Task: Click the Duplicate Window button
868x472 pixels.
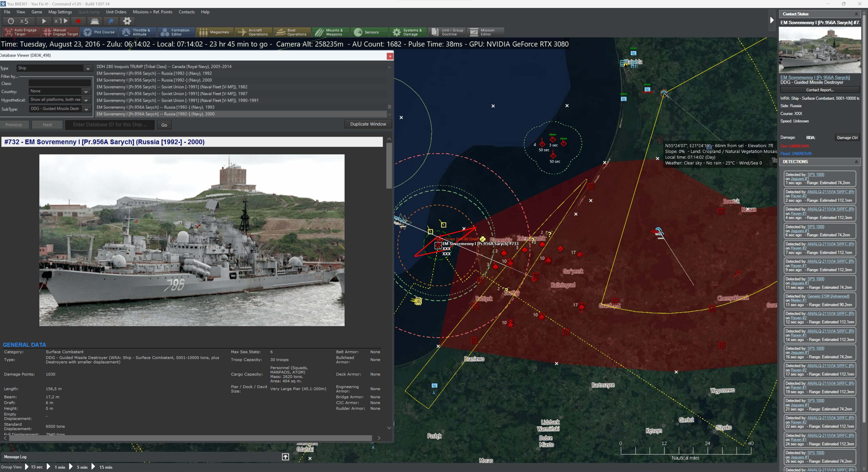Action: coord(368,124)
